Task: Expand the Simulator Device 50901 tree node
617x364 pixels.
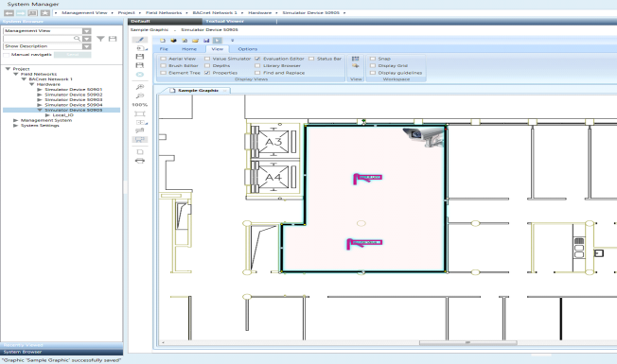Action: pos(40,89)
